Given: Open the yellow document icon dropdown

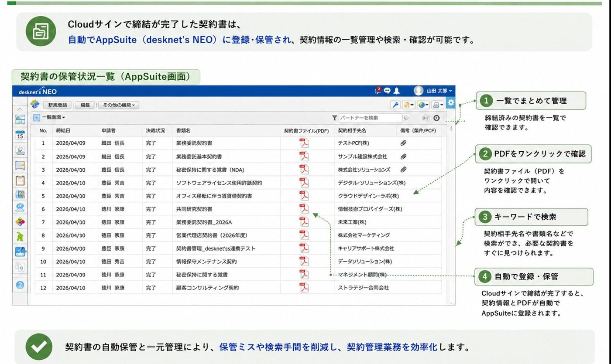Looking at the screenshot, I should click(409, 105).
